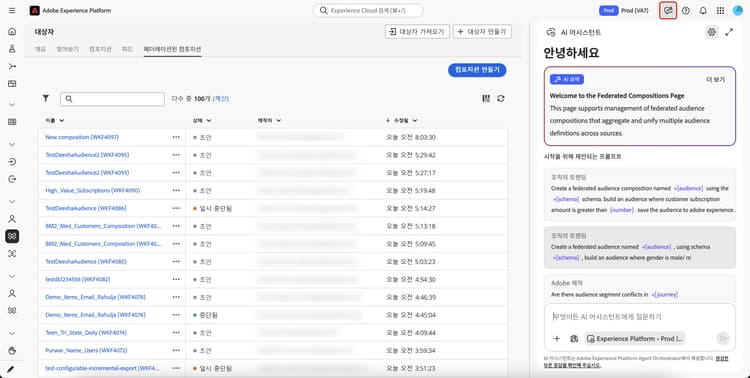Open the arrow-out-of-circle sidebar icon

(12, 179)
